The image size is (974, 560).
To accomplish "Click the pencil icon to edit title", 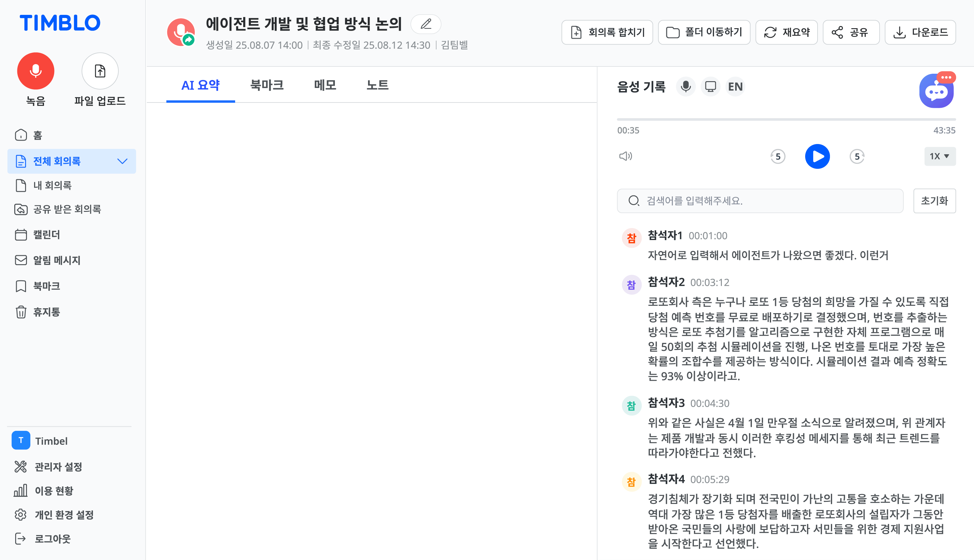I will [425, 24].
